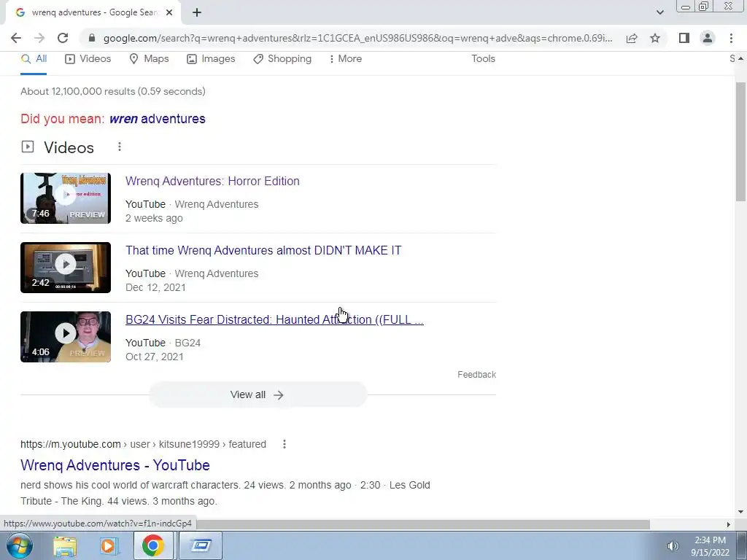747x560 pixels.
Task: Toggle the browser side panel
Action: (x=684, y=38)
